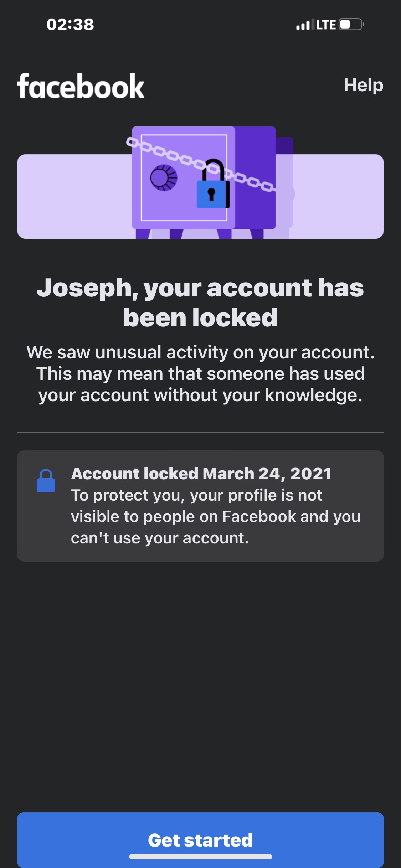Viewport: 401px width, 868px height.
Task: Open the Help link
Action: pyautogui.click(x=363, y=85)
